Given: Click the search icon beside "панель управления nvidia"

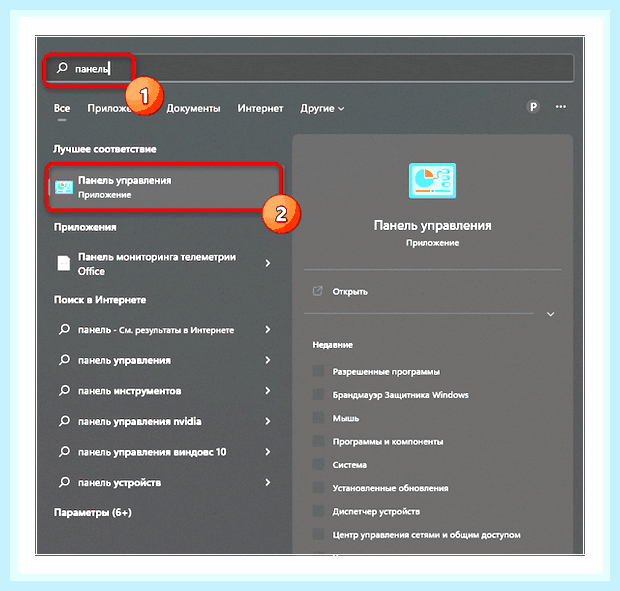Looking at the screenshot, I should point(64,421).
